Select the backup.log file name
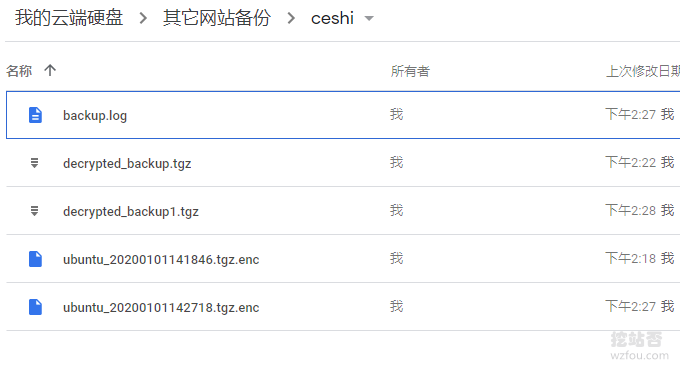The height and width of the screenshot is (366, 680). click(95, 116)
